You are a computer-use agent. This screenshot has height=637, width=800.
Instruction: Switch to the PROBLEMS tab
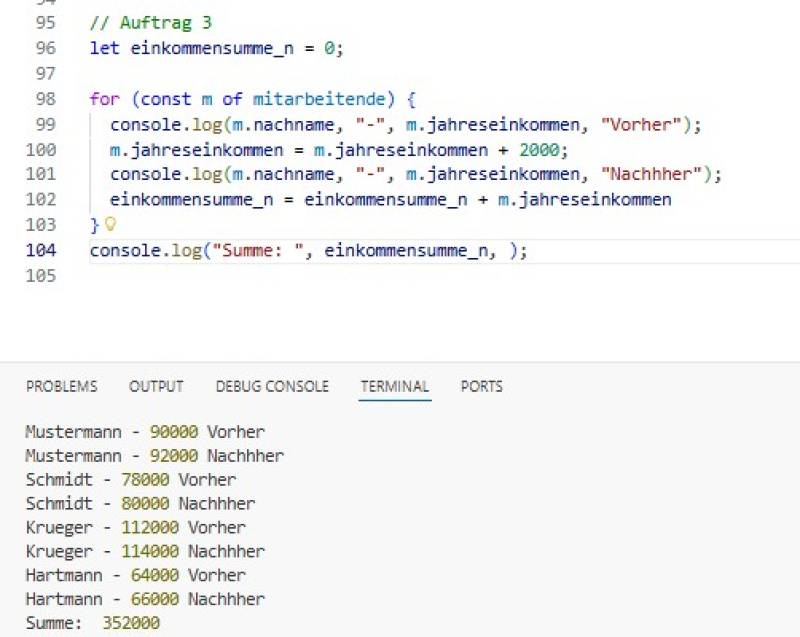[61, 386]
